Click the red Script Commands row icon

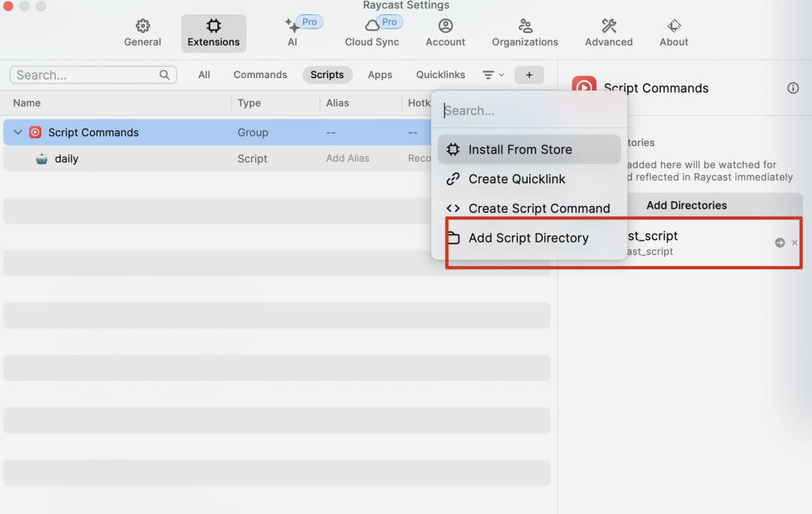(35, 132)
